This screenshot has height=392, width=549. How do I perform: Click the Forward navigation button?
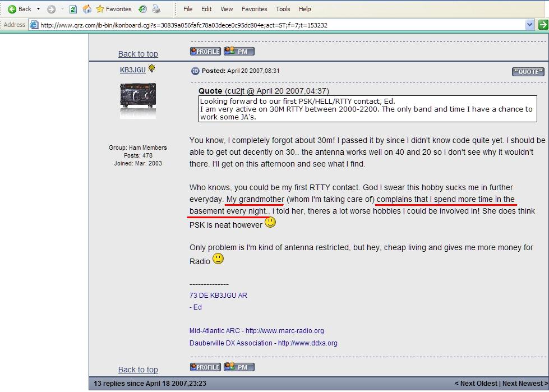tap(51, 10)
